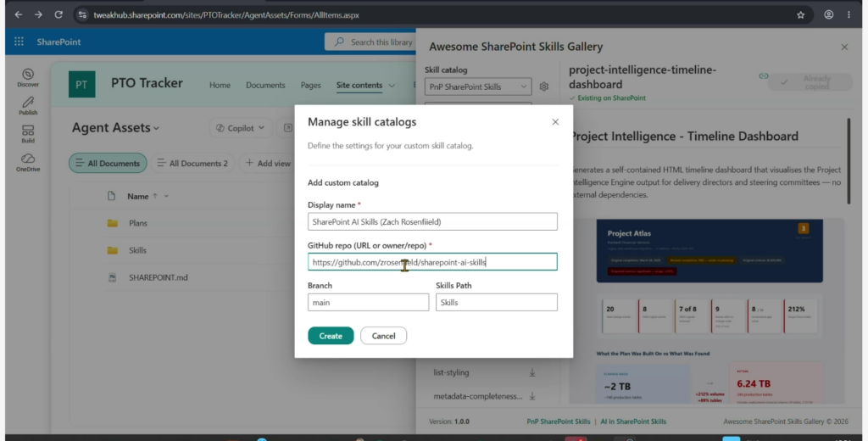This screenshot has height=441, width=868.
Task: Open the browser three-dot menu
Action: pos(849,15)
